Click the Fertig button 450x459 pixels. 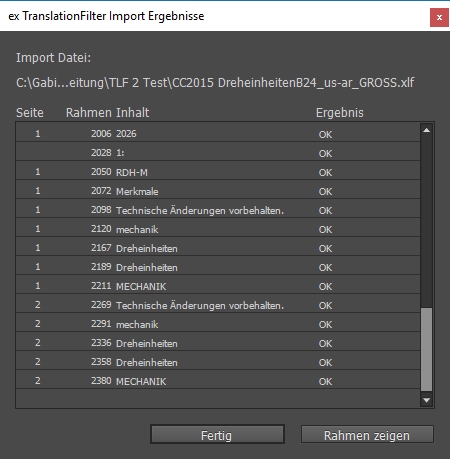[217, 434]
